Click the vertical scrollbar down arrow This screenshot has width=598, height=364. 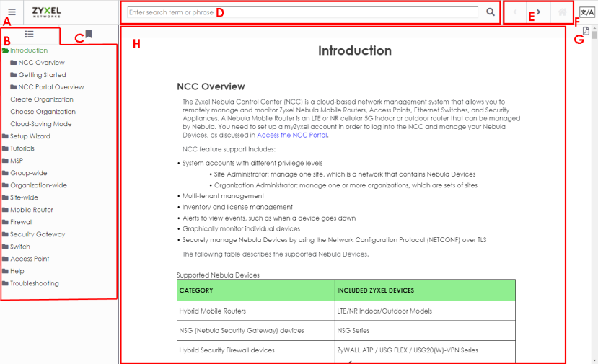594,360
